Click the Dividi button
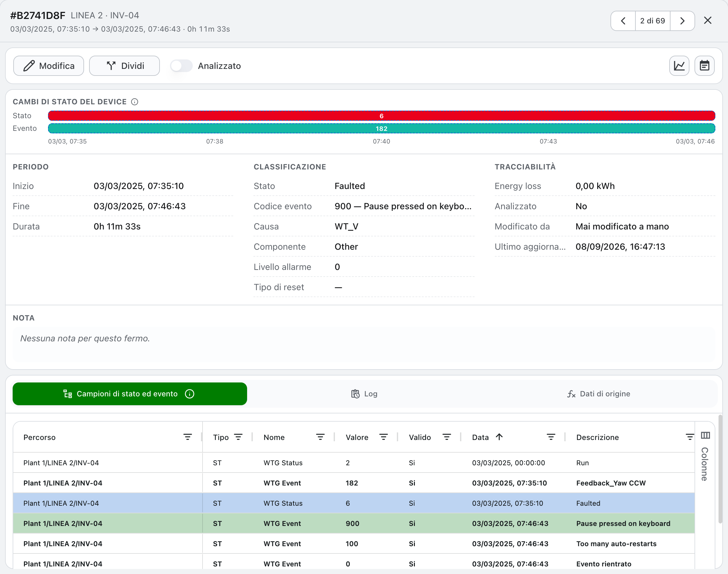 (x=124, y=66)
